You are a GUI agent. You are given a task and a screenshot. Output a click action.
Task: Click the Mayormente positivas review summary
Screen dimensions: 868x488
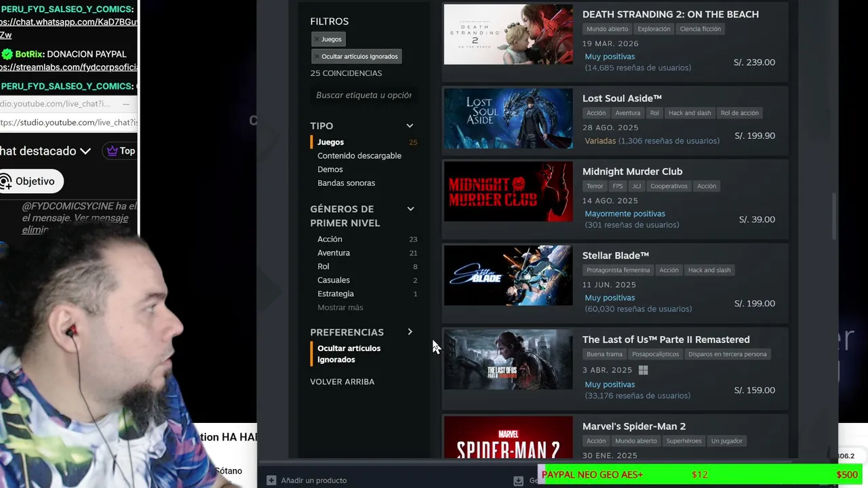(x=625, y=214)
